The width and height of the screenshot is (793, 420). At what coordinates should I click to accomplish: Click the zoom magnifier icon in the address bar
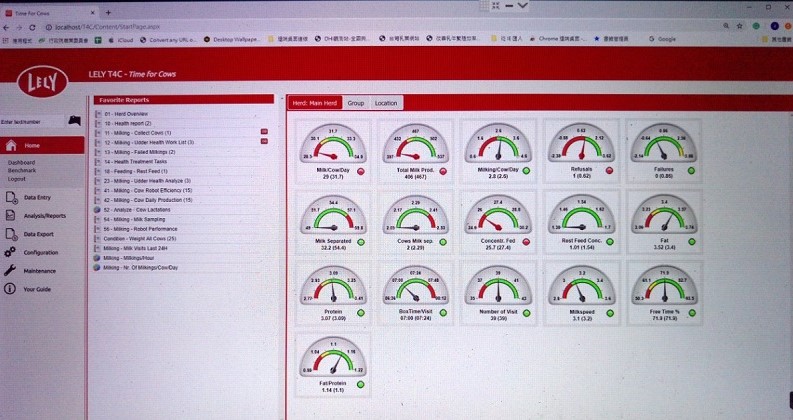[x=726, y=26]
